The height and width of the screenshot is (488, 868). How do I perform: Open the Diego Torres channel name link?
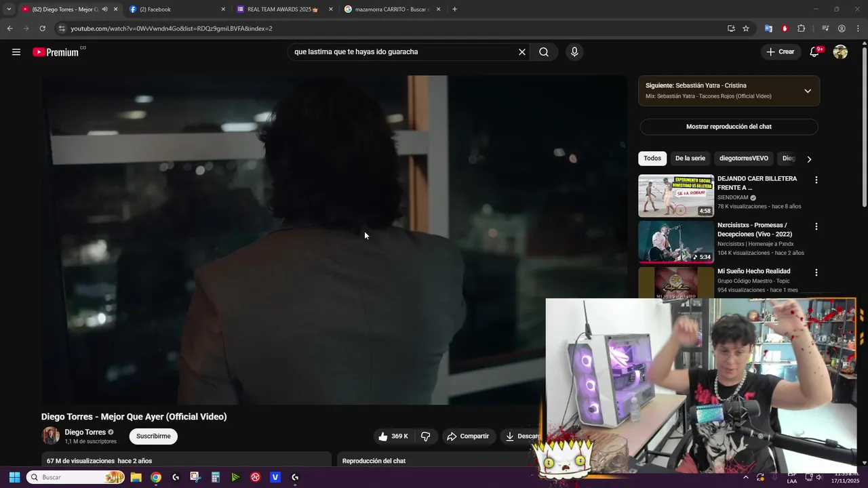click(x=85, y=432)
